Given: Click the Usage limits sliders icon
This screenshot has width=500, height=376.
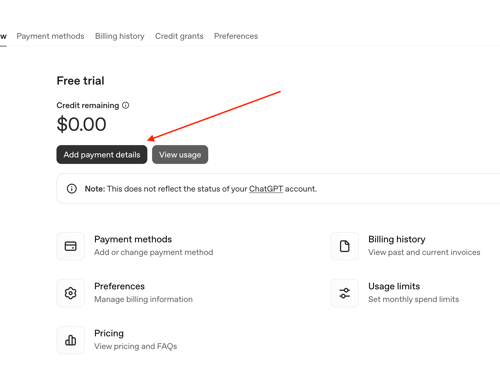Looking at the screenshot, I should pos(344,293).
